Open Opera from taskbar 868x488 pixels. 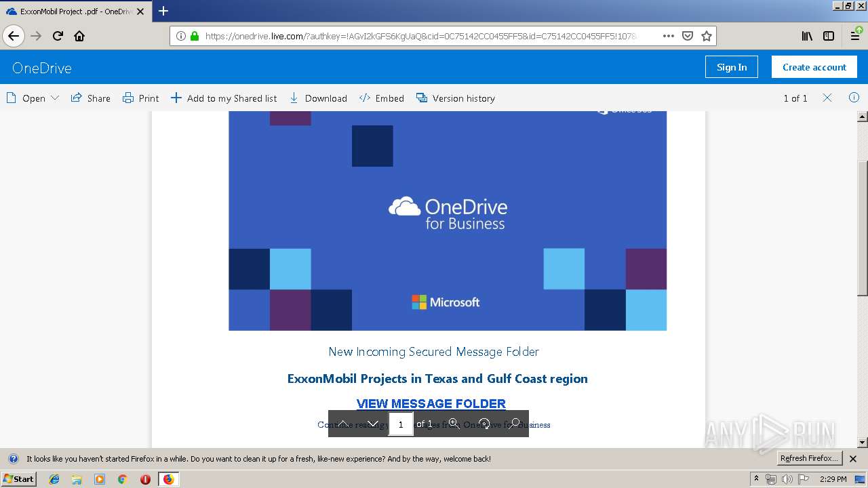pyautogui.click(x=145, y=479)
